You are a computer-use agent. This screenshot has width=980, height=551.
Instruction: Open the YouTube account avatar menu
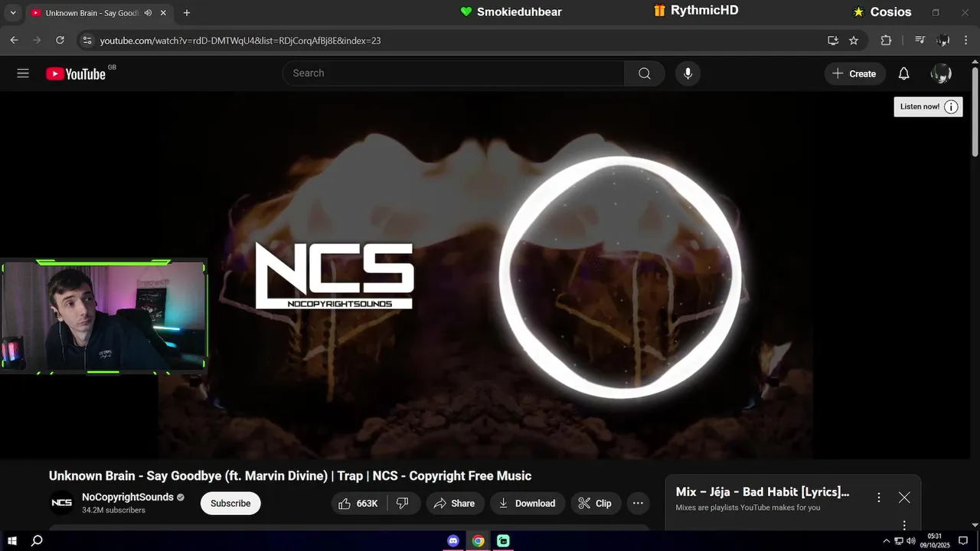tap(941, 73)
